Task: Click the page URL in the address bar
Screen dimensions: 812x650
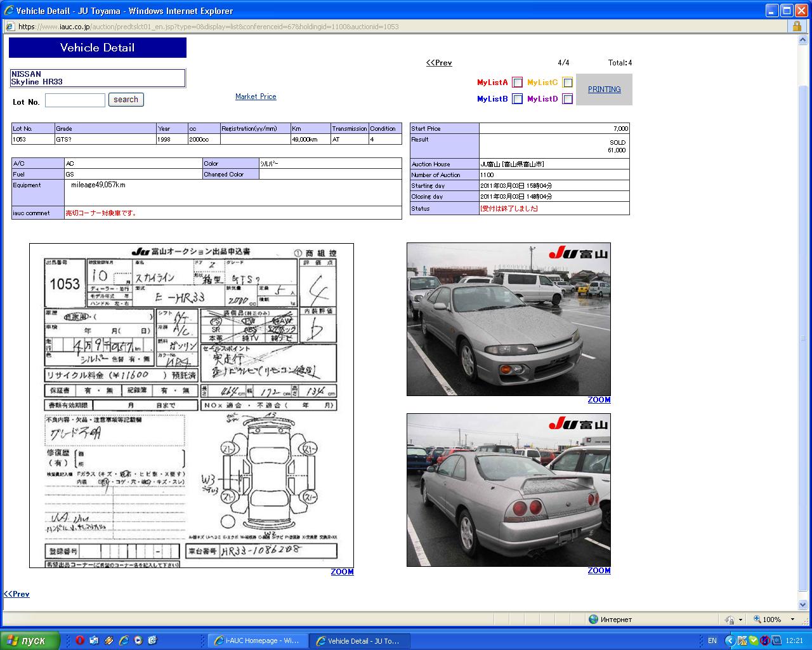Action: coord(209,27)
